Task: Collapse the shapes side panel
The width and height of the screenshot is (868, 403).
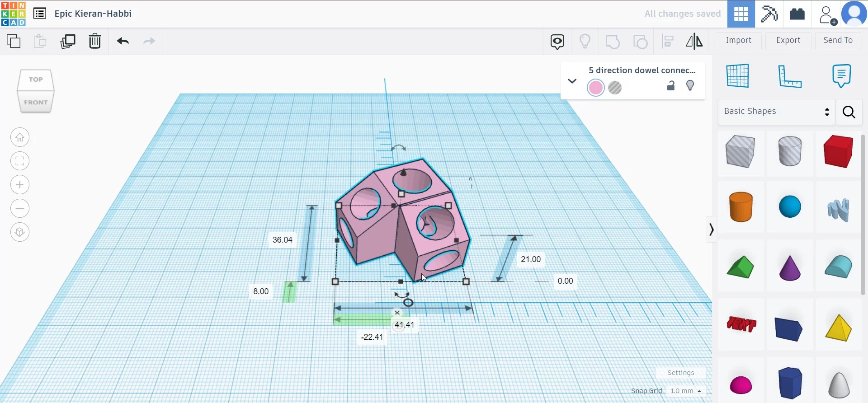Action: 711,230
